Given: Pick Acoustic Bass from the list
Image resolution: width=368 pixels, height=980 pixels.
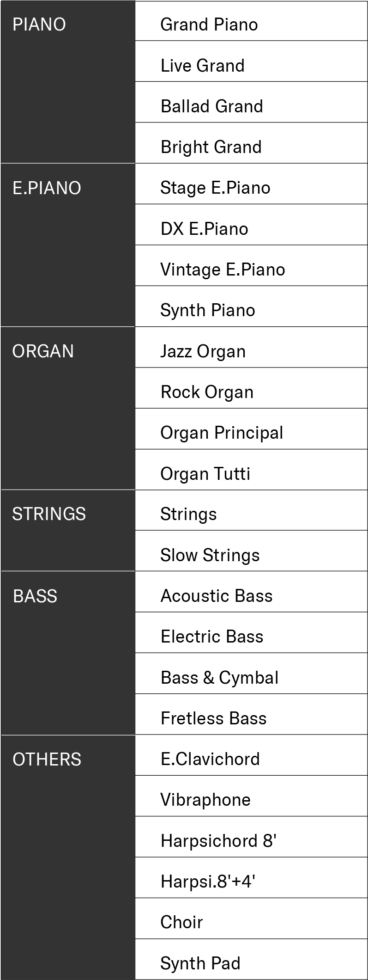Looking at the screenshot, I should tap(216, 596).
